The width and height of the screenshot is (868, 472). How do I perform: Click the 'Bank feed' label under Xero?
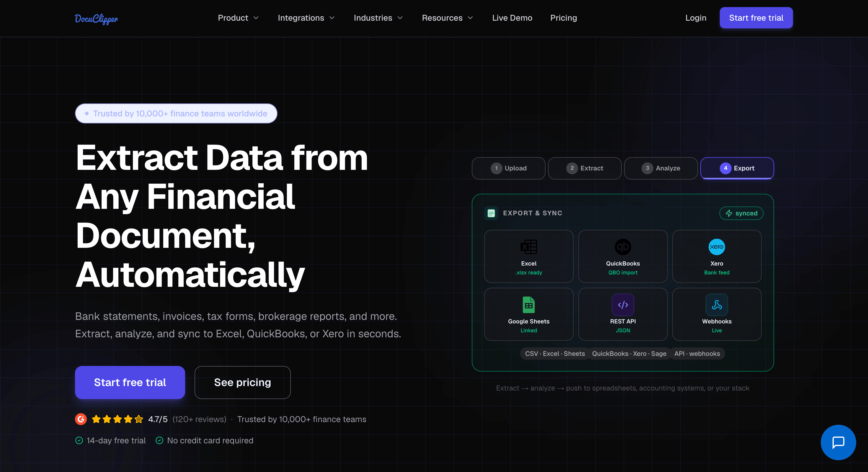(717, 272)
